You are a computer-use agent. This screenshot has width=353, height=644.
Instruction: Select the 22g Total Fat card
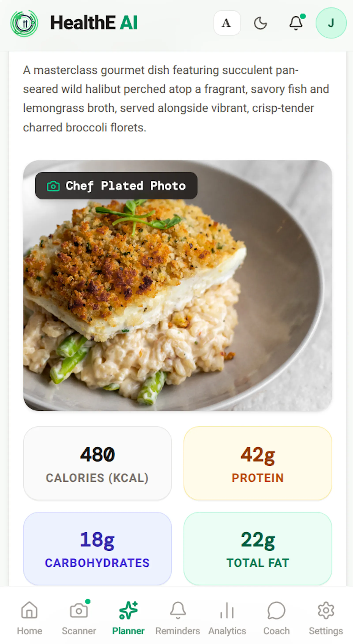pos(258,549)
